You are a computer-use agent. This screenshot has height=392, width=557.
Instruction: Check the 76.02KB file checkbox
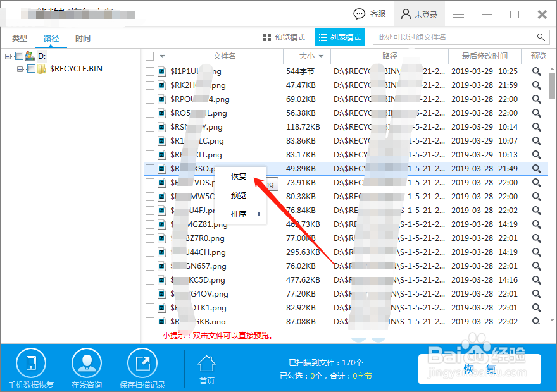click(x=150, y=266)
